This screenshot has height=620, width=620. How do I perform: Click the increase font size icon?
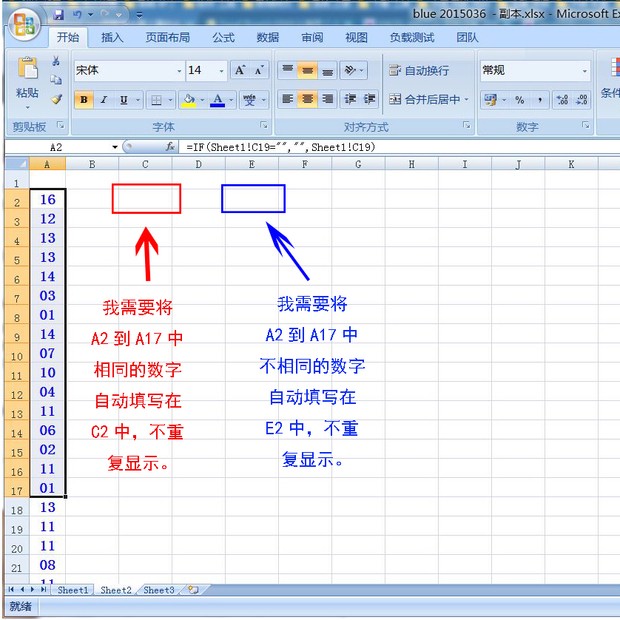(240, 70)
